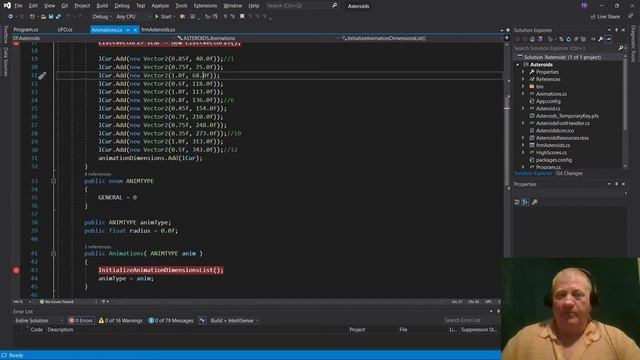Click the ASTEROIDS.Animations class navigation dropdown
Screen dimensions: 640x360
(x=257, y=38)
